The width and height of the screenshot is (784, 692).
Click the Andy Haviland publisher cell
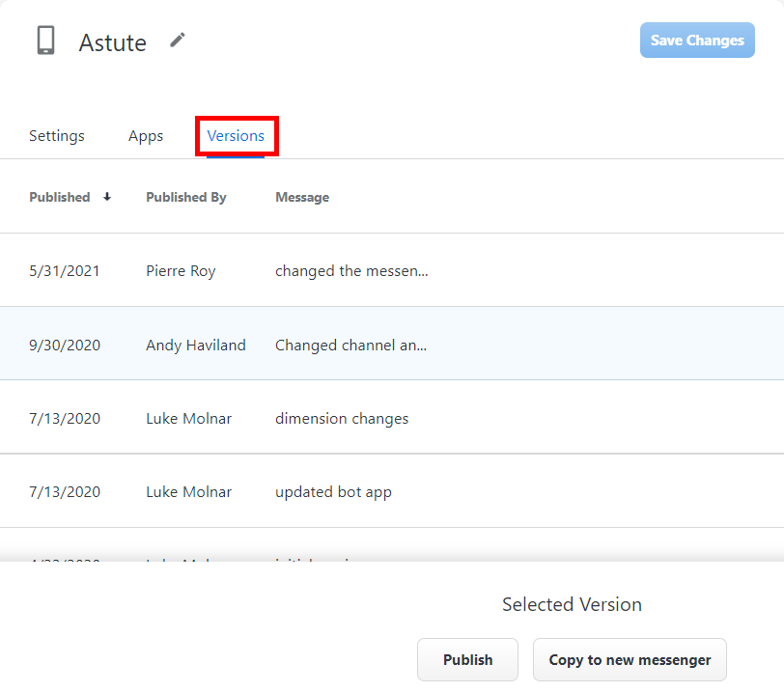[x=196, y=345]
